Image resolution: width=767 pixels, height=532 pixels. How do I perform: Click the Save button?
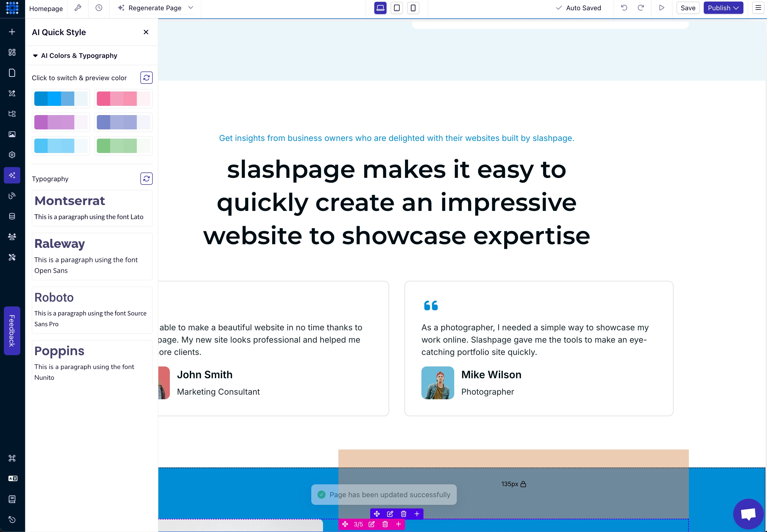pos(688,8)
